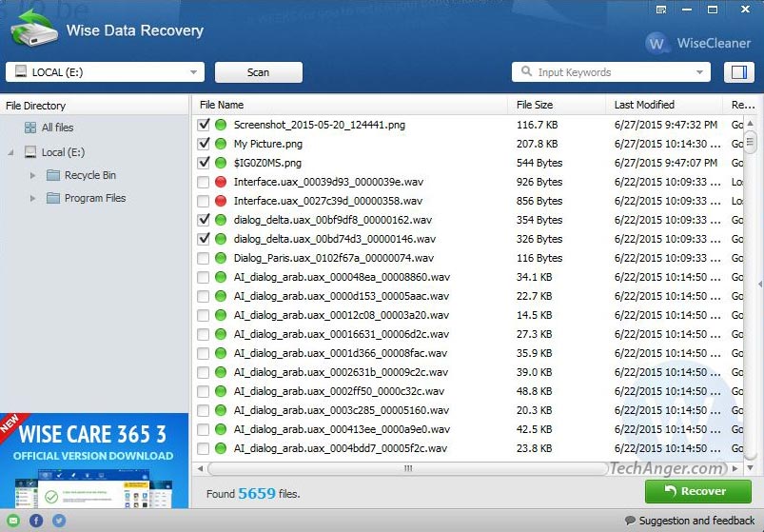Open the menu icon beside minimize button

click(x=661, y=10)
